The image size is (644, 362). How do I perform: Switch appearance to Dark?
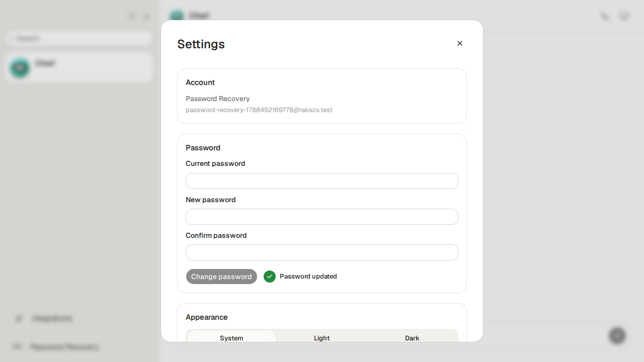[x=412, y=338]
